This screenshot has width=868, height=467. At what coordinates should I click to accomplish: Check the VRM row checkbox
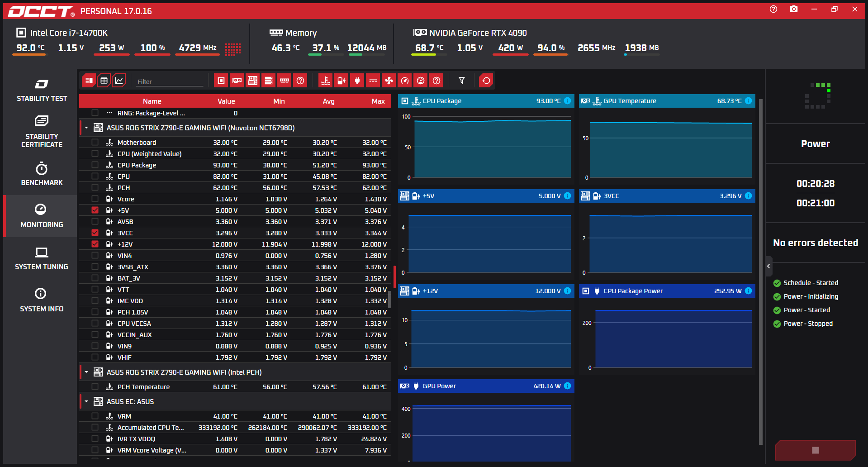tap(95, 416)
